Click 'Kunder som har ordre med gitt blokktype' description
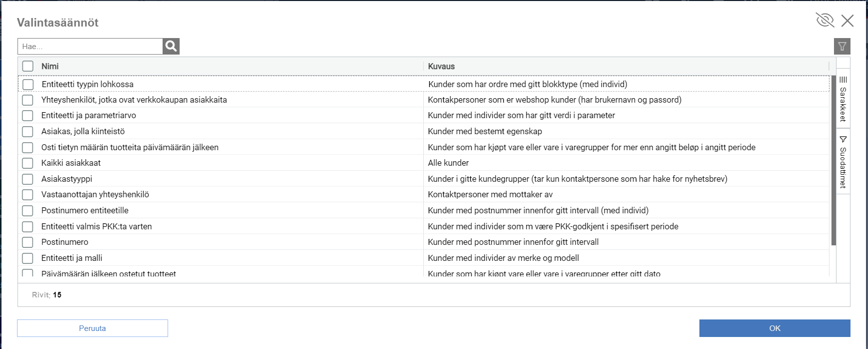 pyautogui.click(x=528, y=84)
